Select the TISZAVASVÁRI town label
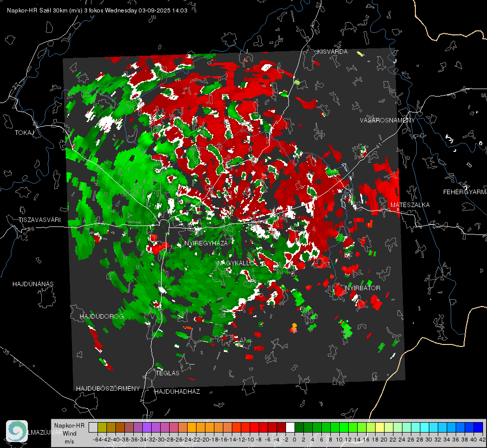487x448 pixels. pyautogui.click(x=39, y=220)
